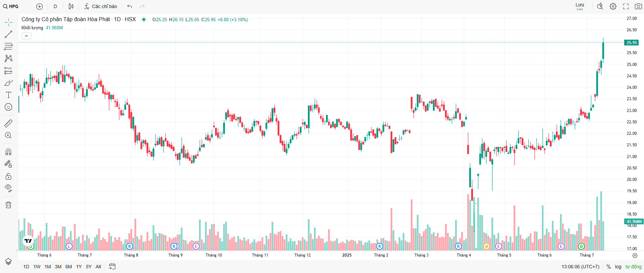
Task: Hide all drawings with eye icon
Action: (x=8, y=188)
